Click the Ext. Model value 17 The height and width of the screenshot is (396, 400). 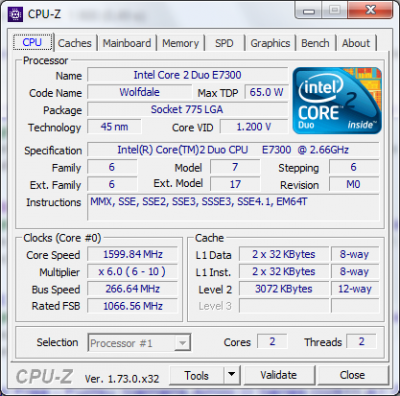pyautogui.click(x=235, y=184)
